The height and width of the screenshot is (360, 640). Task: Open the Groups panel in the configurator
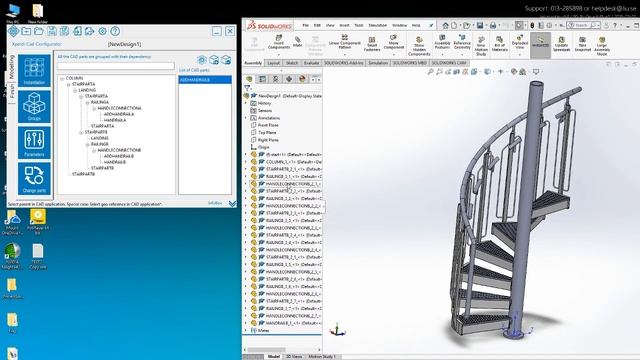pos(34,107)
